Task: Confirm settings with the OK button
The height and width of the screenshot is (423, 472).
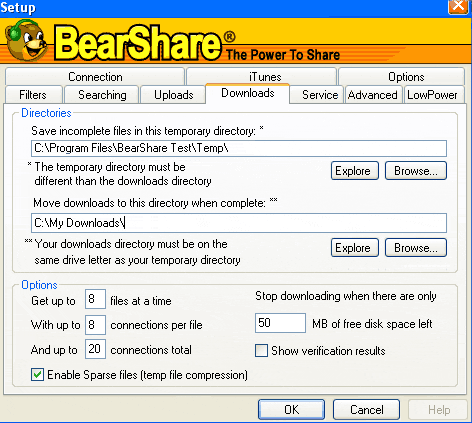Action: [291, 410]
